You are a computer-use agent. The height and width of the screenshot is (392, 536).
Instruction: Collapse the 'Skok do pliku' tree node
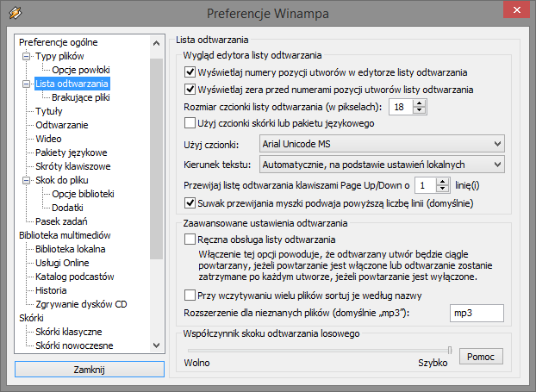(x=27, y=180)
